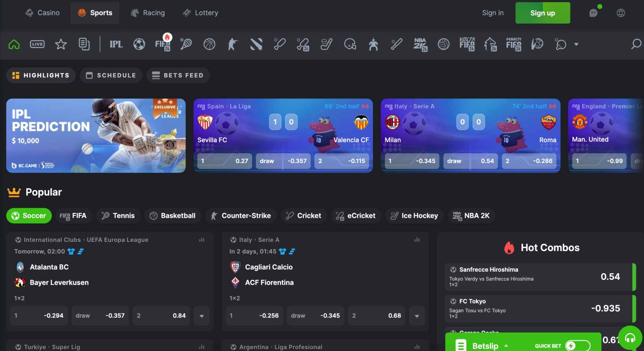View stats for Atalanta vs Leverkusen
The image size is (644, 351).
(x=202, y=240)
